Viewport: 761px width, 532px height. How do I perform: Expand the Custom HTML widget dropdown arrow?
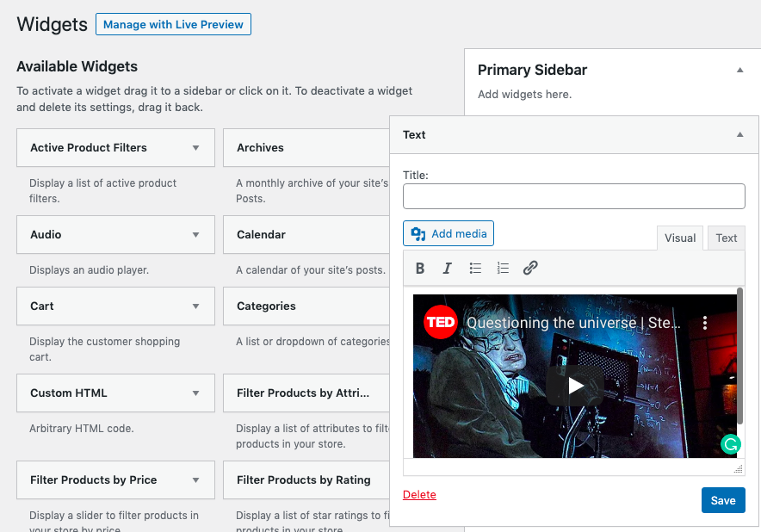pos(195,393)
